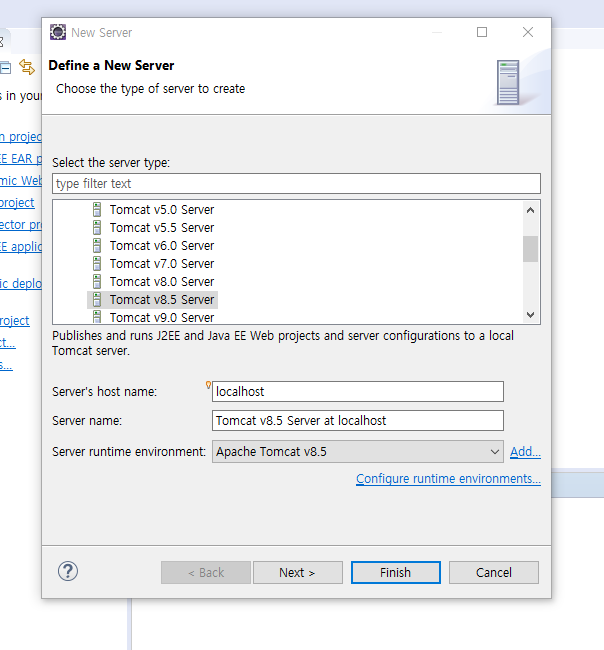Click the Next > button
This screenshot has width=604, height=650.
tap(298, 572)
